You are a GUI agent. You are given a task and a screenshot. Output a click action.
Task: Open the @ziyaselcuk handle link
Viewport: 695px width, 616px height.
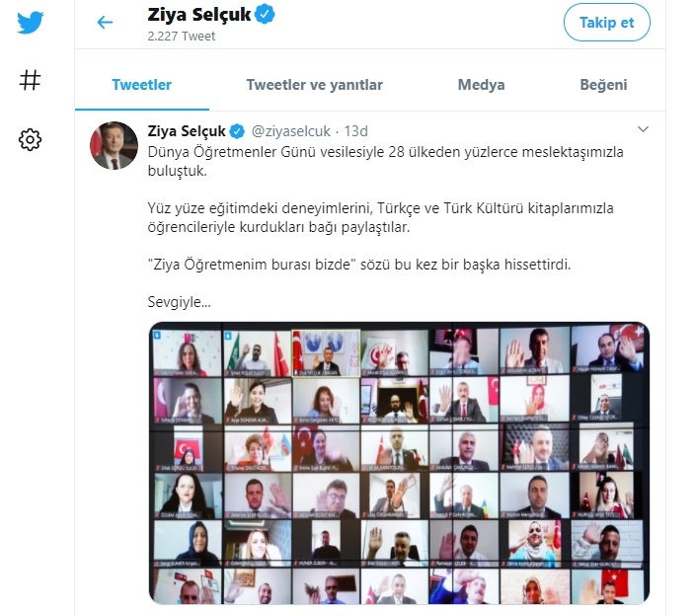point(292,131)
